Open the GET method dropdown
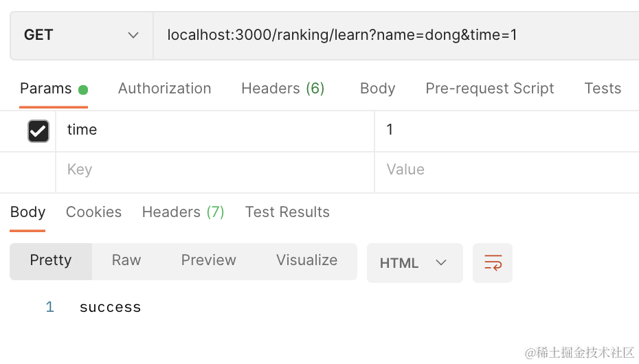This screenshot has height=364, width=639. 81,35
